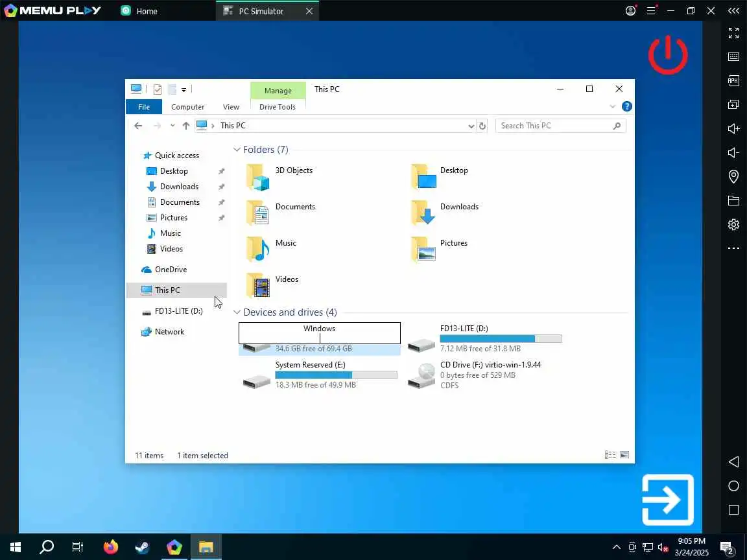Collapse the Devices and drives (4) section

tap(237, 312)
